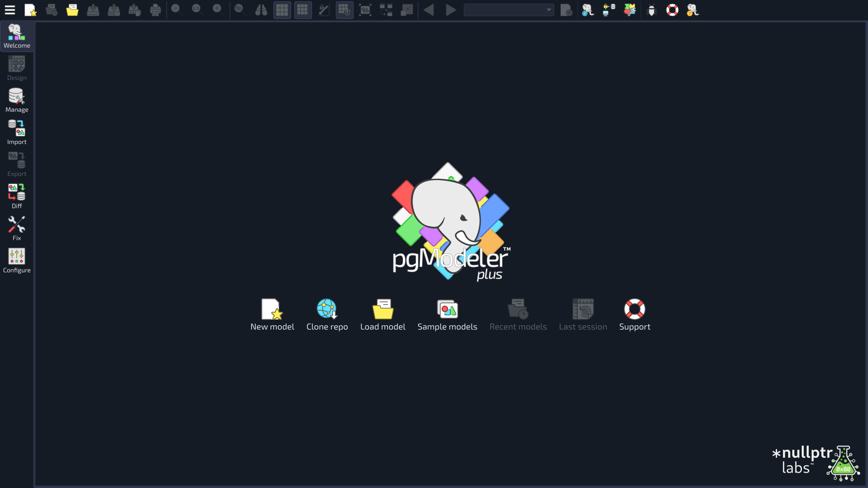Open the About elephant question icon
The width and height of the screenshot is (868, 488).
click(x=693, y=10)
